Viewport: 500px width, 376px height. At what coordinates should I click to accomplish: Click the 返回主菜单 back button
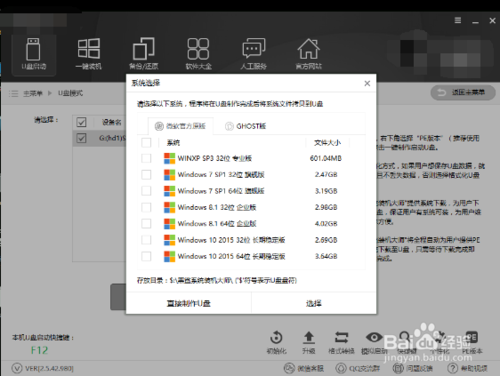pos(463,92)
